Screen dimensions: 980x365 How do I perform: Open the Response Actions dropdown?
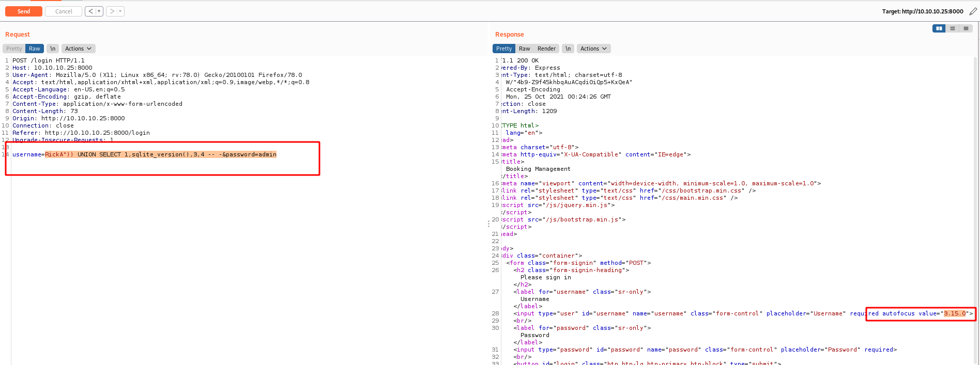(x=593, y=49)
